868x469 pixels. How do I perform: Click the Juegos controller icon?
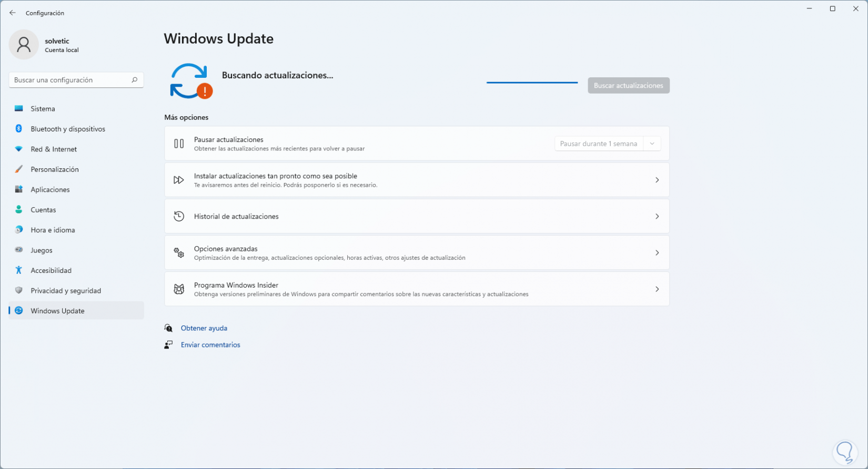coord(19,250)
